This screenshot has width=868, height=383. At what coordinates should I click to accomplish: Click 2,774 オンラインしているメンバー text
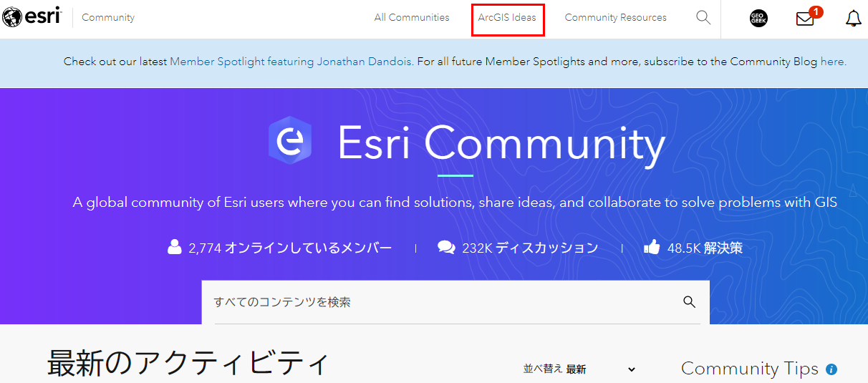290,248
